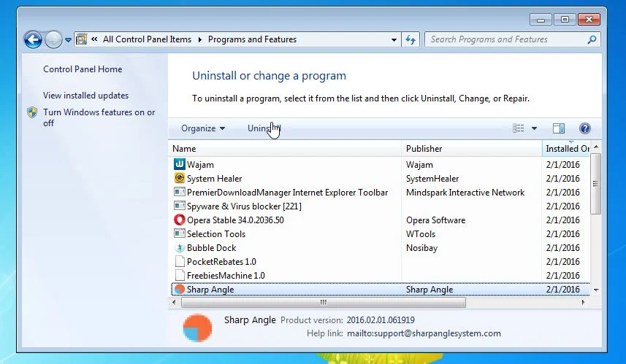Image resolution: width=626 pixels, height=364 pixels.
Task: Click the PocketRebates 1.0 file icon
Action: [x=180, y=262]
